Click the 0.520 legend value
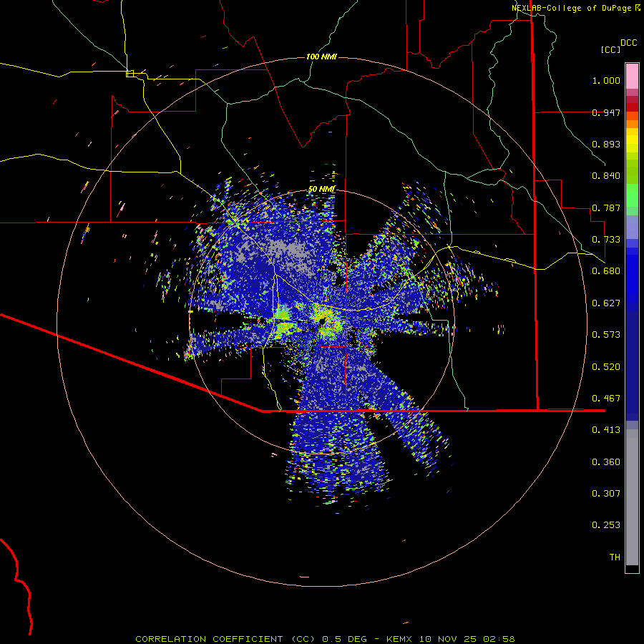644x644 pixels. coord(606,367)
